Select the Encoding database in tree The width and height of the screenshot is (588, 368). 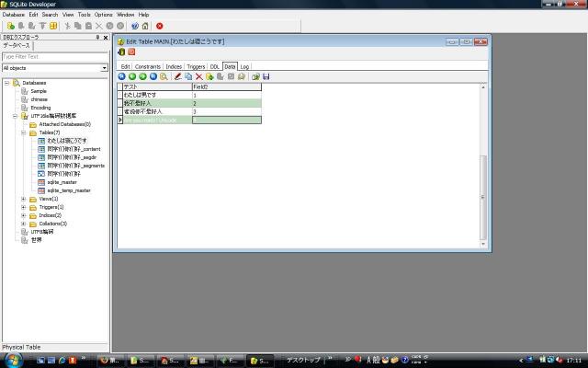40,108
